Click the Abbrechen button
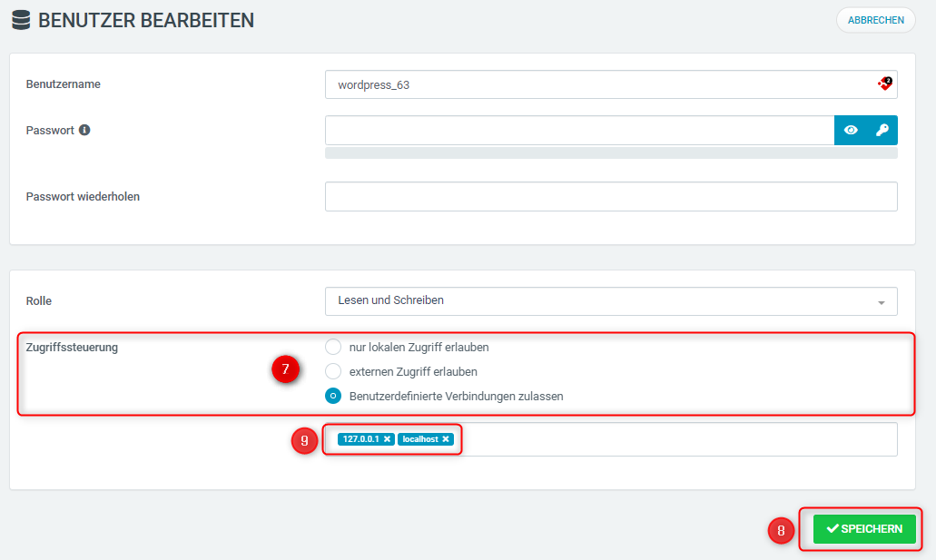This screenshot has width=936, height=560. coord(876,20)
